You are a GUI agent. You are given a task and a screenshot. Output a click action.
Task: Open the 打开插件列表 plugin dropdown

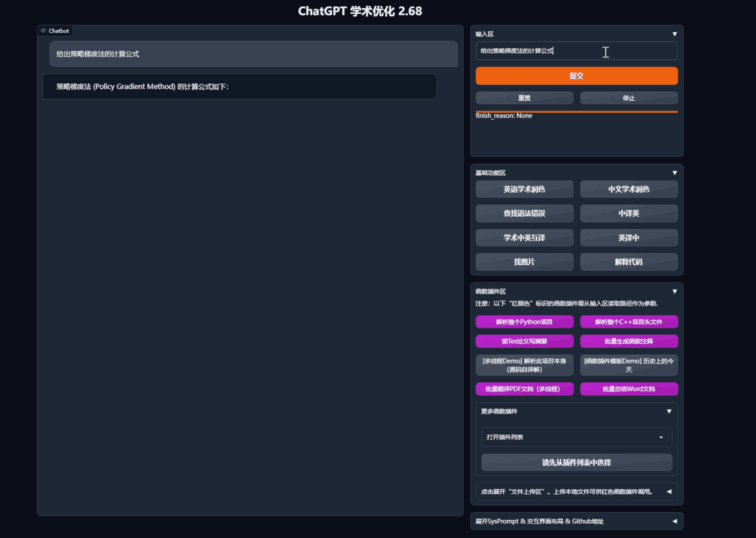(x=576, y=437)
